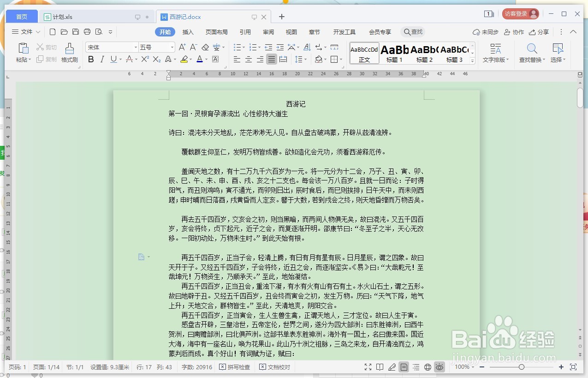Toggle eye protection mode in status bar
588x378 pixels.
440,367
